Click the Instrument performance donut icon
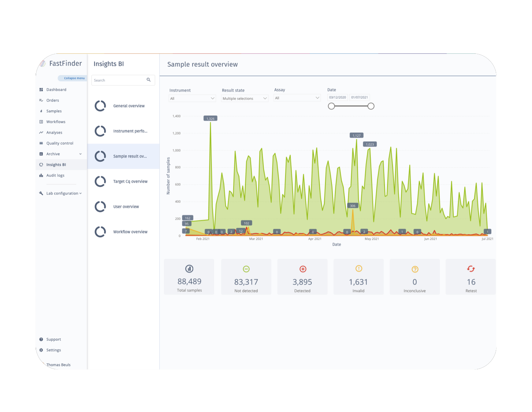The image size is (532, 412). 100,131
